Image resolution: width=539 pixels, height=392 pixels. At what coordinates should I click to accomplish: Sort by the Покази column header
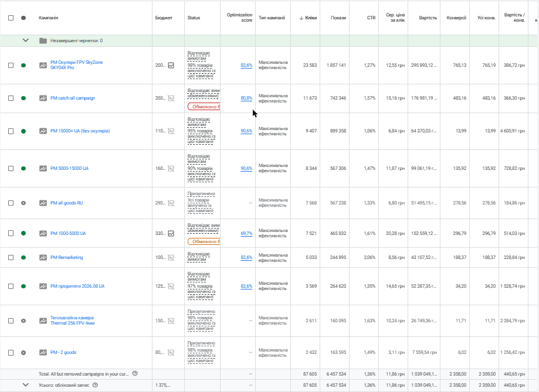[x=338, y=18]
